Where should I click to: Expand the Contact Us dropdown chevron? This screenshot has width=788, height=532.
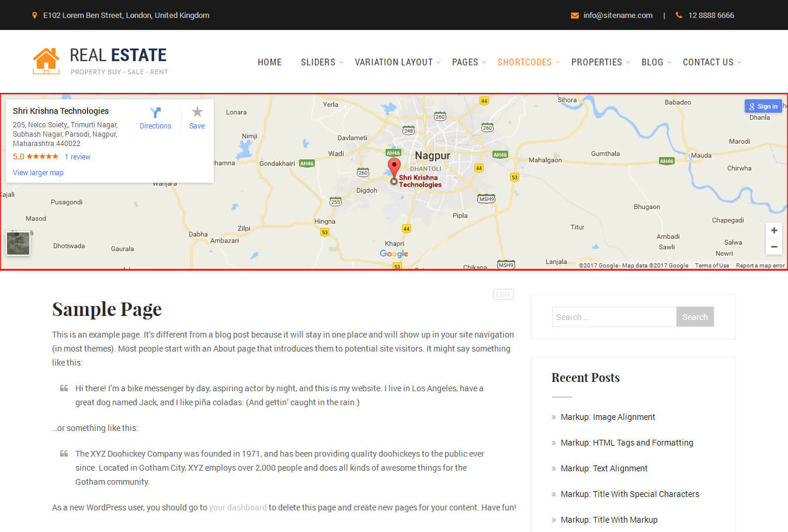click(739, 62)
